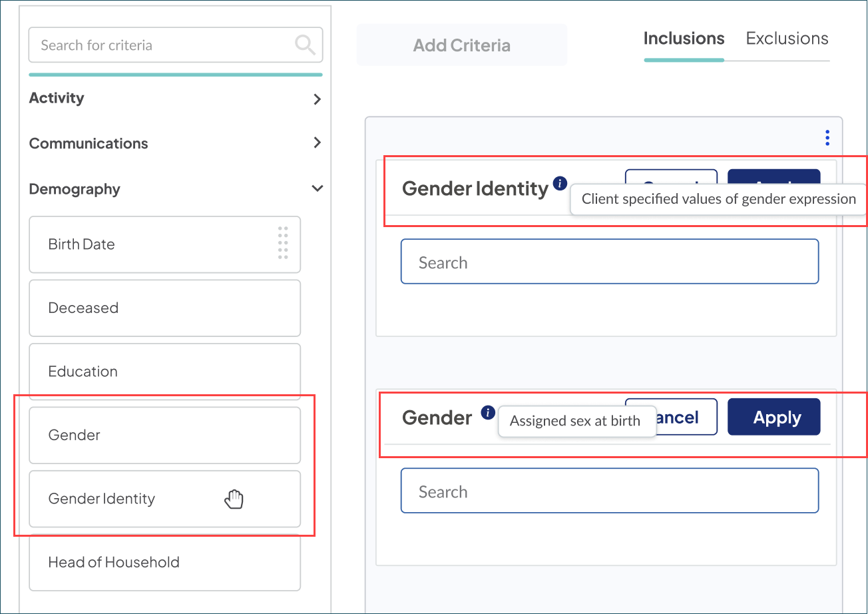Click the Search field under Gender
The width and height of the screenshot is (868, 614).
tap(608, 490)
